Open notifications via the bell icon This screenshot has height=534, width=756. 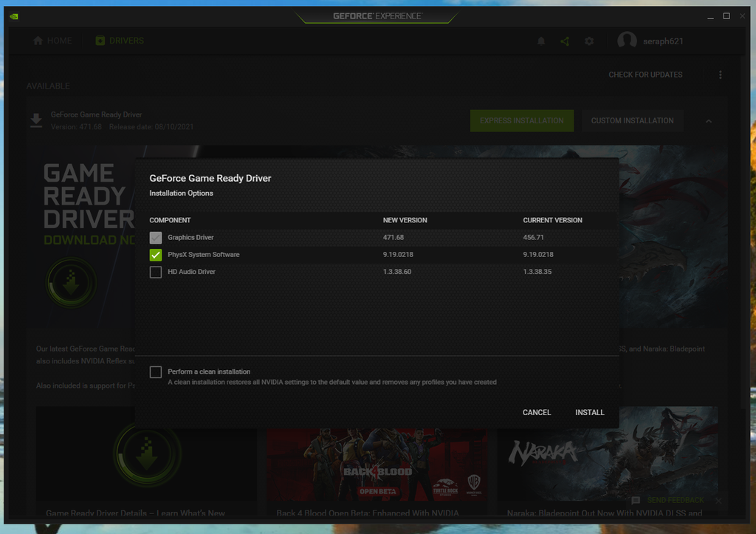pos(540,41)
